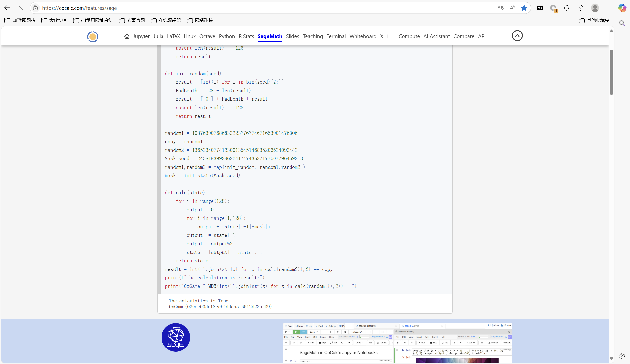
Task: Click the 'mask = init_state(Mask_seed)' line
Action: [x=202, y=175]
